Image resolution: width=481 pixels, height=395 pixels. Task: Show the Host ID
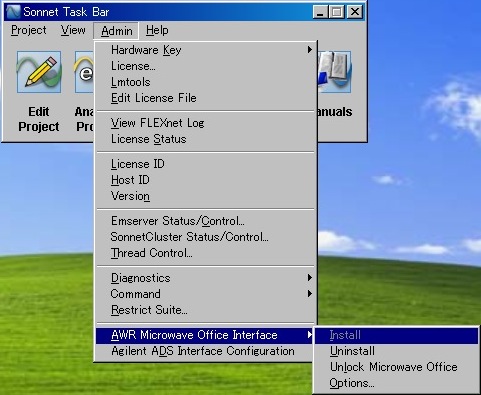pyautogui.click(x=205, y=180)
